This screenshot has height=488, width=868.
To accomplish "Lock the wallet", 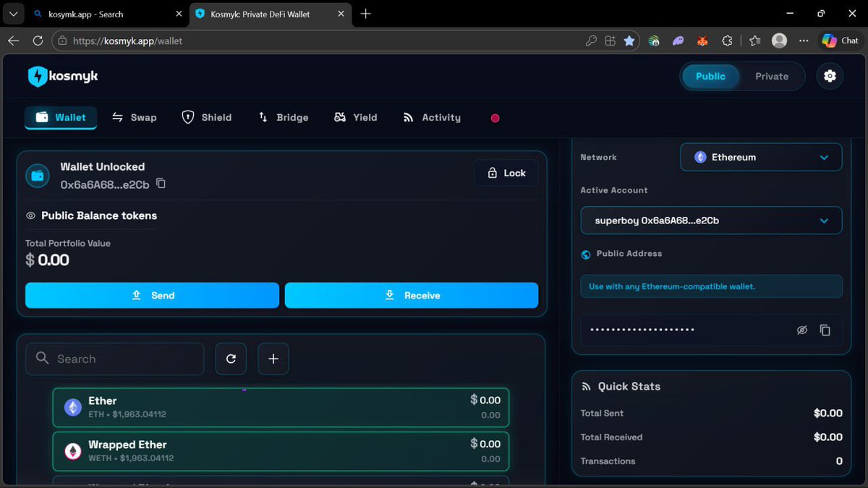I will 506,173.
